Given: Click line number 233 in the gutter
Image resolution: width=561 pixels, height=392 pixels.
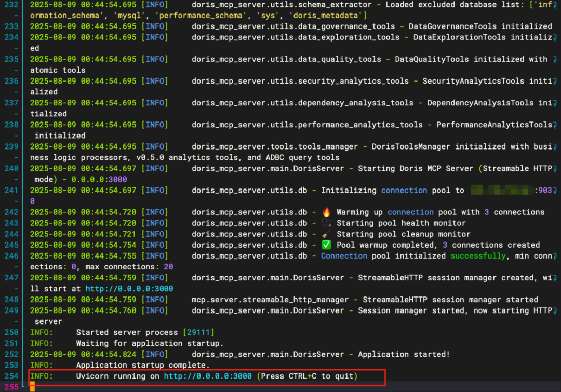Looking at the screenshot, I should pyautogui.click(x=11, y=26).
